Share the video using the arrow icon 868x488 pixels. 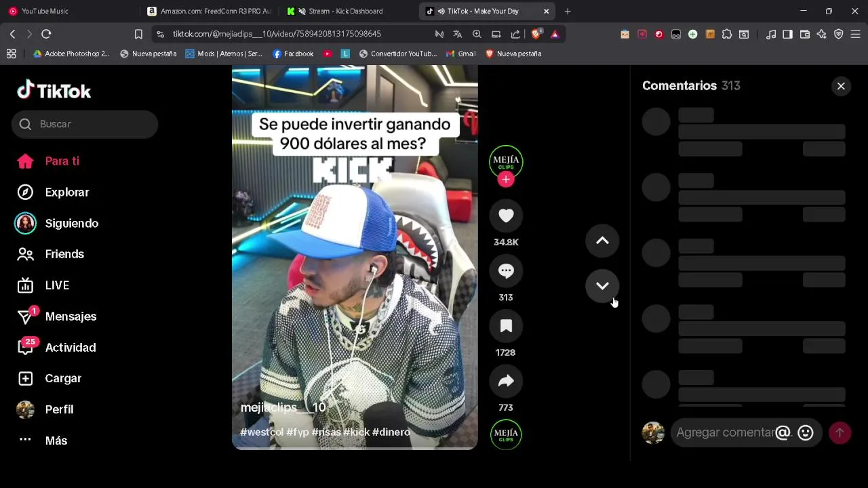pyautogui.click(x=506, y=381)
